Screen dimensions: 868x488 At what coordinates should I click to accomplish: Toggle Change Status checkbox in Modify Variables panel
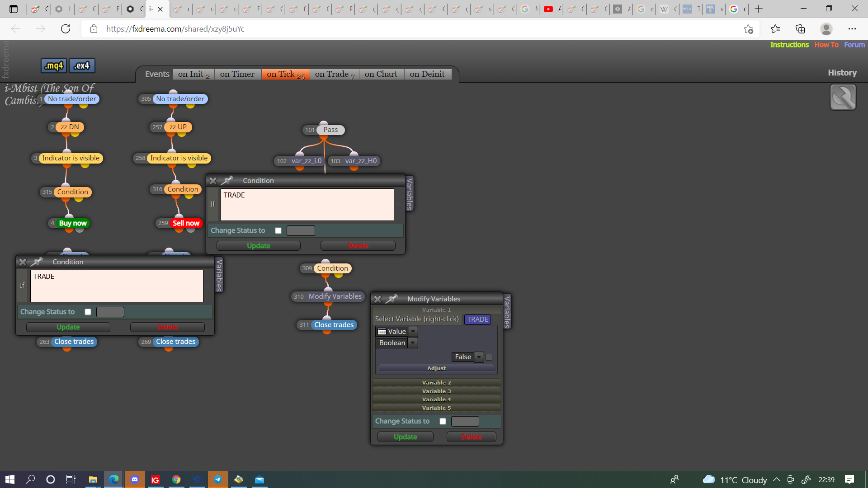point(443,421)
